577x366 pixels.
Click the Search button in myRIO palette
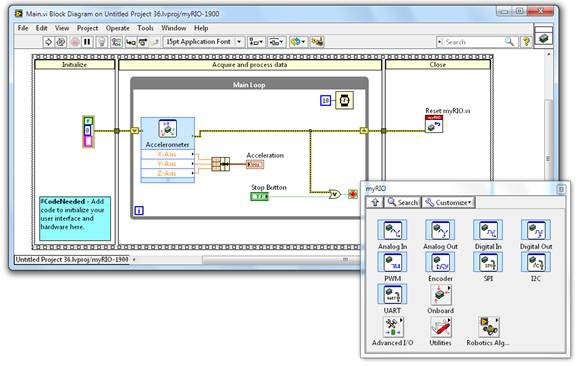pyautogui.click(x=403, y=203)
